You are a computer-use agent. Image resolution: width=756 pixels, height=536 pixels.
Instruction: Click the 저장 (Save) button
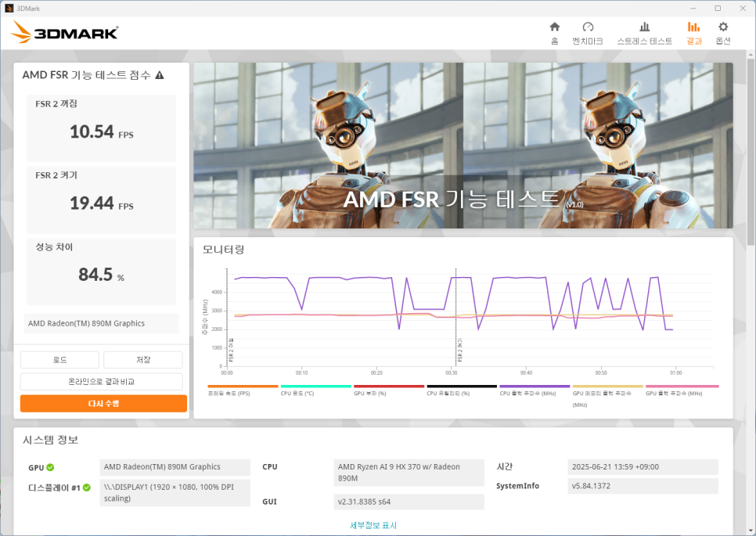click(x=143, y=360)
